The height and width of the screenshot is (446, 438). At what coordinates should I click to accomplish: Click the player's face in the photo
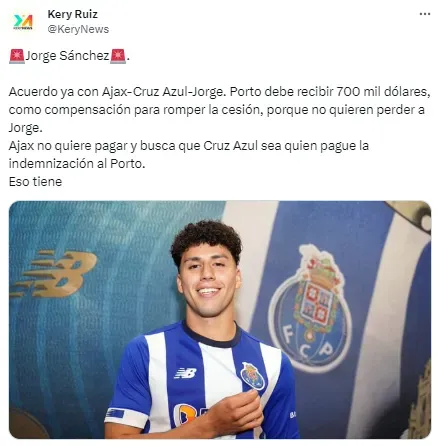click(208, 282)
